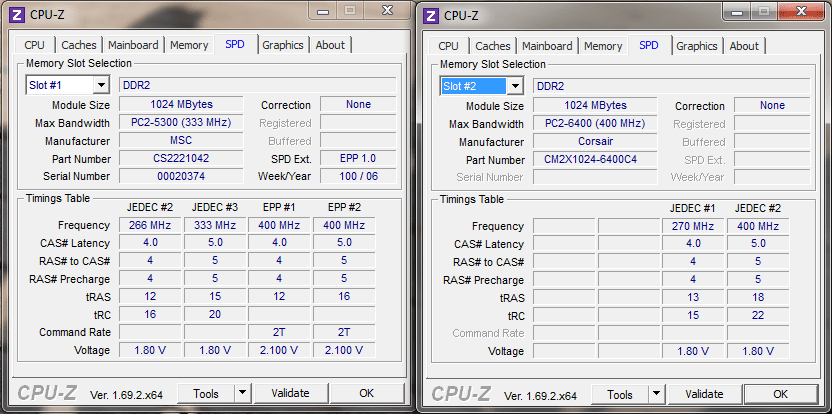Expand the Slot #2 dropdown in right window
The height and width of the screenshot is (414, 832).
click(x=515, y=87)
